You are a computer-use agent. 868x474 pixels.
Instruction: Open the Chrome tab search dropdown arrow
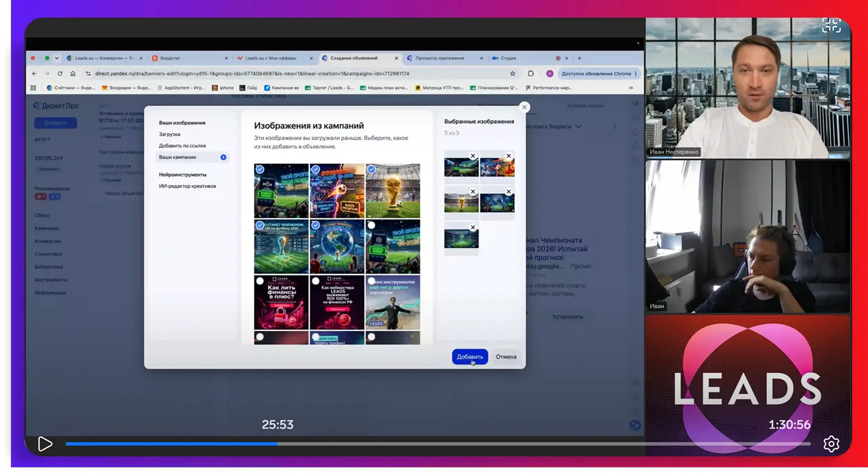(x=57, y=58)
